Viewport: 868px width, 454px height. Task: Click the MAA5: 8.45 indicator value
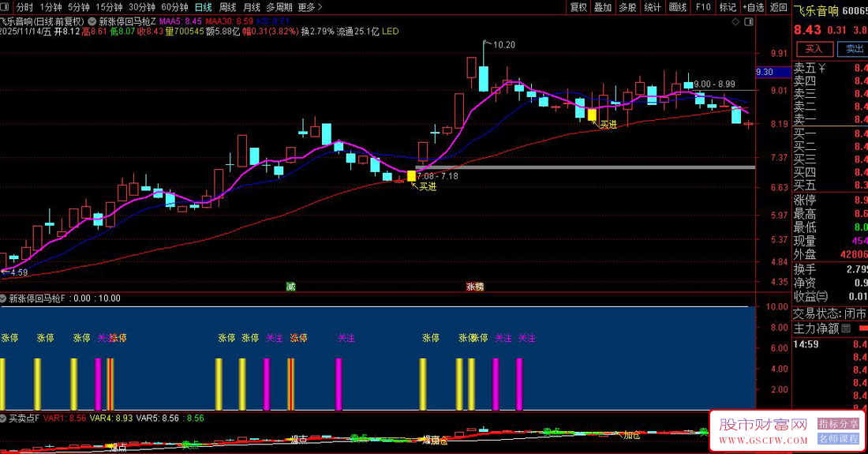181,21
